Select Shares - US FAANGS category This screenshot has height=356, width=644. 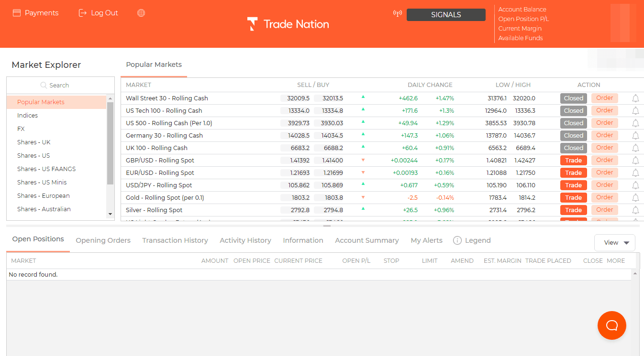pyautogui.click(x=46, y=169)
